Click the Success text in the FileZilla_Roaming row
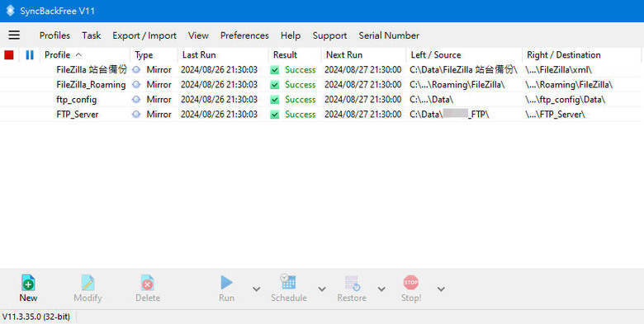Viewport: 644px width, 324px height. (x=301, y=85)
